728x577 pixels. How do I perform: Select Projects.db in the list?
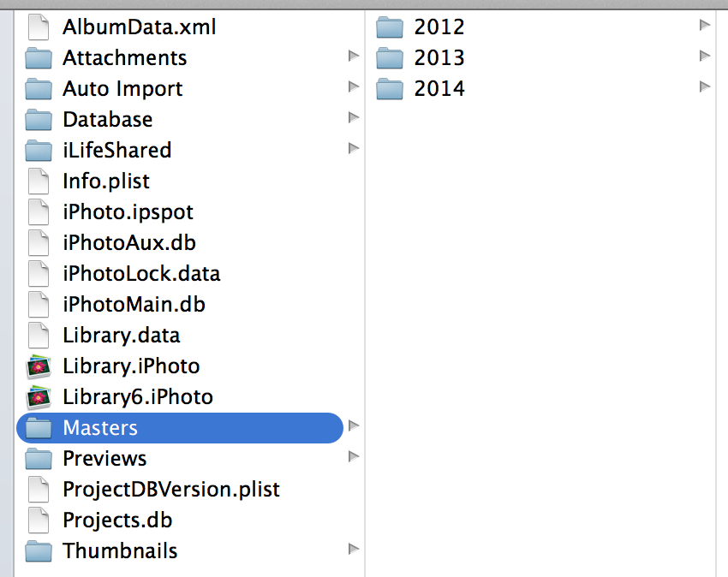coord(117,520)
